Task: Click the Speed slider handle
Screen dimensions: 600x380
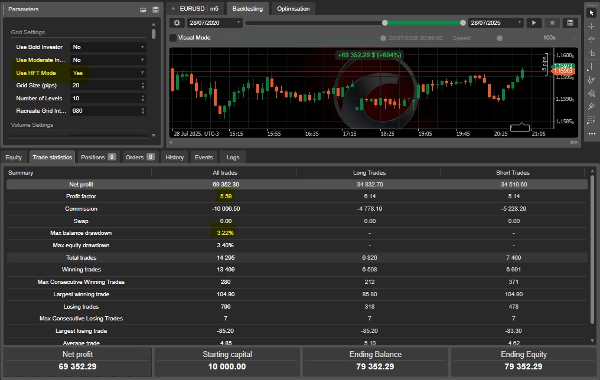Action: (x=499, y=38)
